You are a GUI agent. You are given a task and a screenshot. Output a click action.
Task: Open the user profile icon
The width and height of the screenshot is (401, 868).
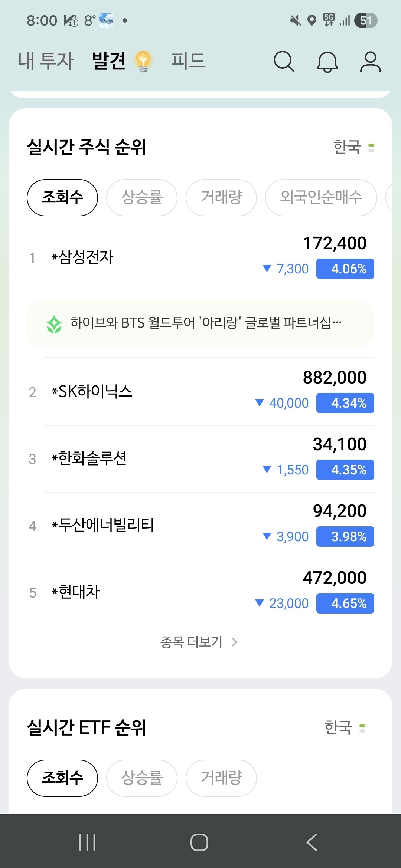pos(370,62)
